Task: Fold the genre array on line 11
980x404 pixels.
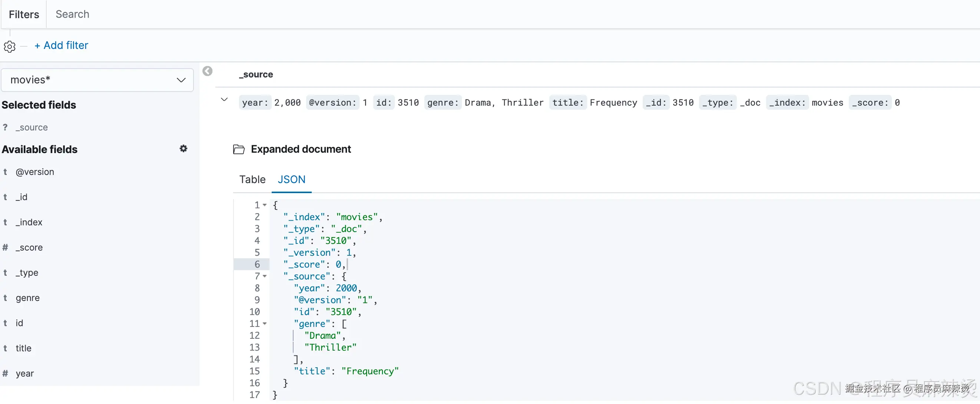Action: click(265, 324)
